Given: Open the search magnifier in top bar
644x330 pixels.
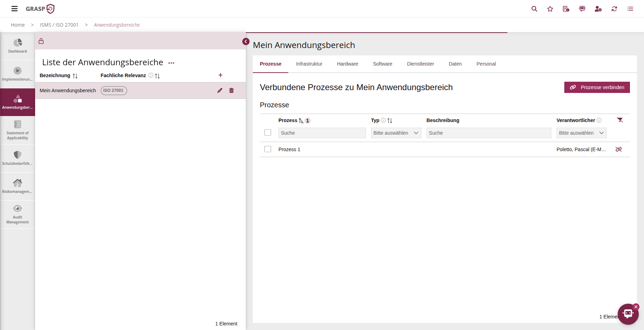Looking at the screenshot, I should point(534,9).
